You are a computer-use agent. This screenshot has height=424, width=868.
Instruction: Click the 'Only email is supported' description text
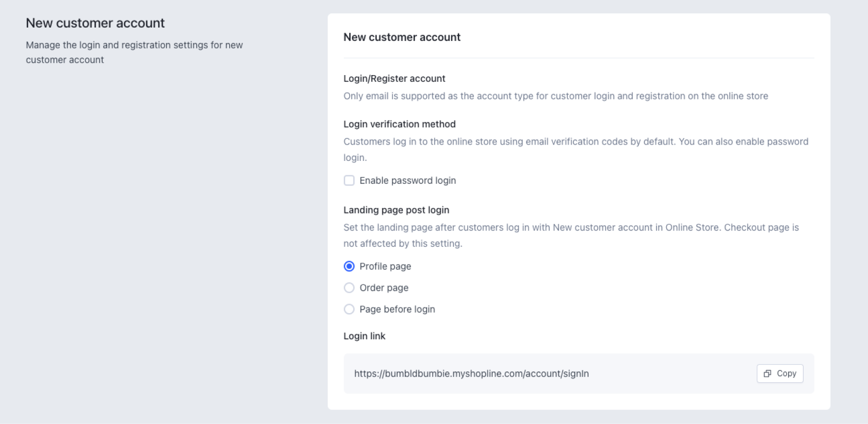click(x=556, y=96)
